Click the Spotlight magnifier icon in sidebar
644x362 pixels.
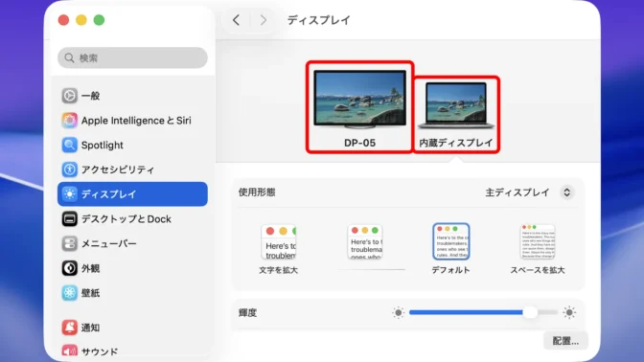coord(69,145)
